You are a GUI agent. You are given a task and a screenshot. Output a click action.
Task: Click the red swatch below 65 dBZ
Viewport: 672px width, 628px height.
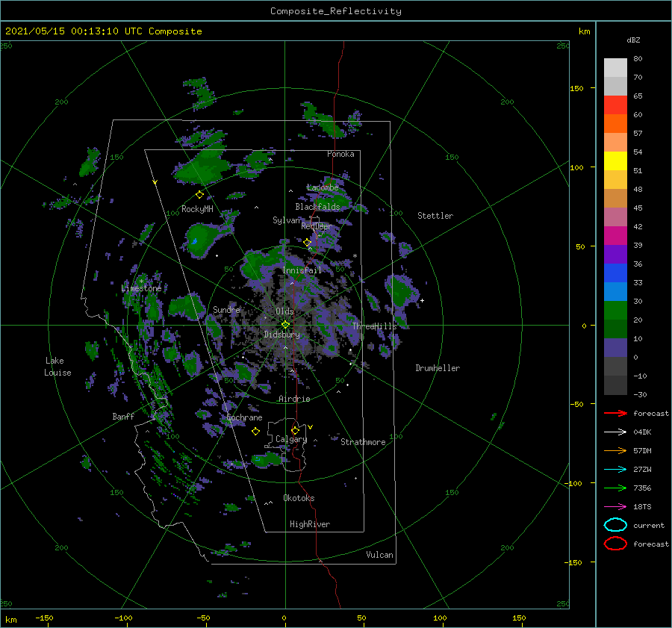(615, 105)
